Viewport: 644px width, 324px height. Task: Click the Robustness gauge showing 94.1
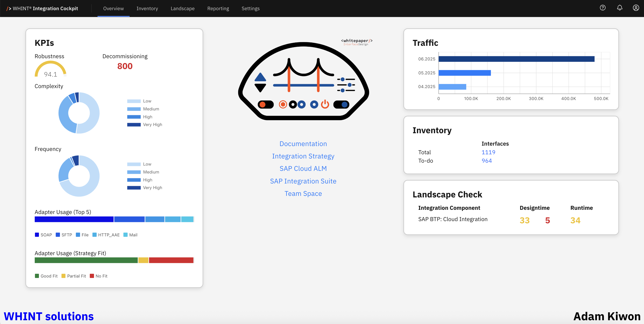[50, 70]
